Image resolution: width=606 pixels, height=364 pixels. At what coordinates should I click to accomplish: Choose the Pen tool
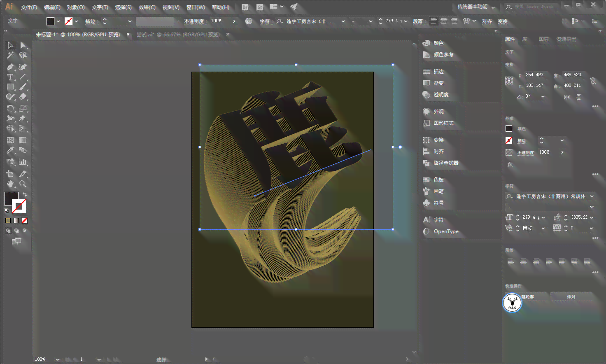point(10,67)
